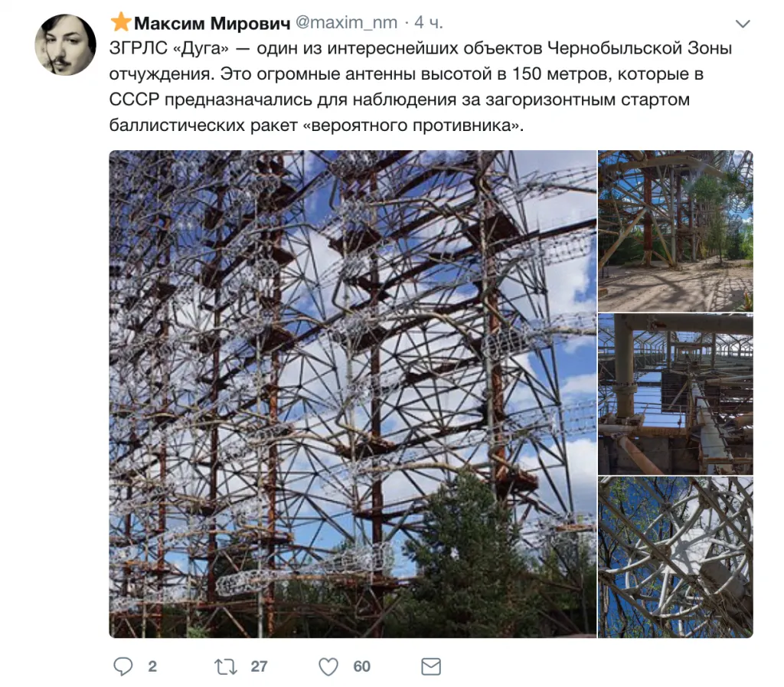The image size is (784, 687).
Task: Click the reply speech bubble icon
Action: tap(123, 666)
